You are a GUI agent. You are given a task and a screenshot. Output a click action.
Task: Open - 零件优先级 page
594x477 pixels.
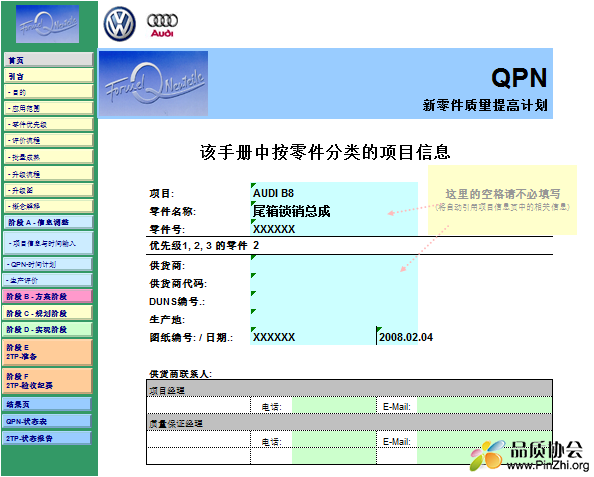coord(48,124)
